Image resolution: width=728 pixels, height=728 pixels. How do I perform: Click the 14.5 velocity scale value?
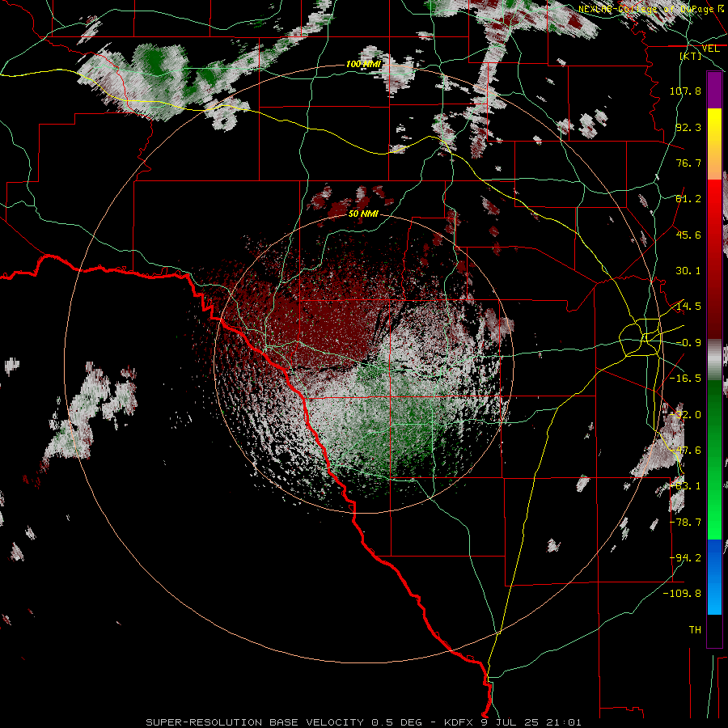688,307
